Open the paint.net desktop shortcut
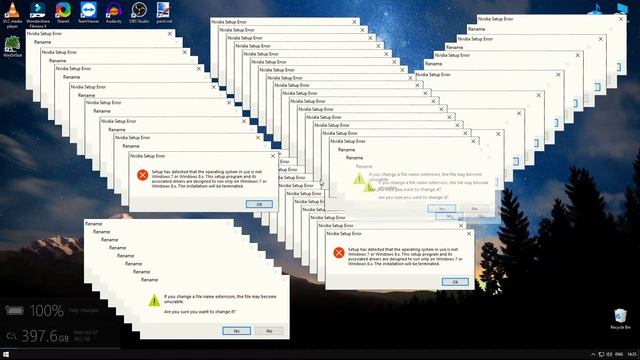 [x=164, y=12]
